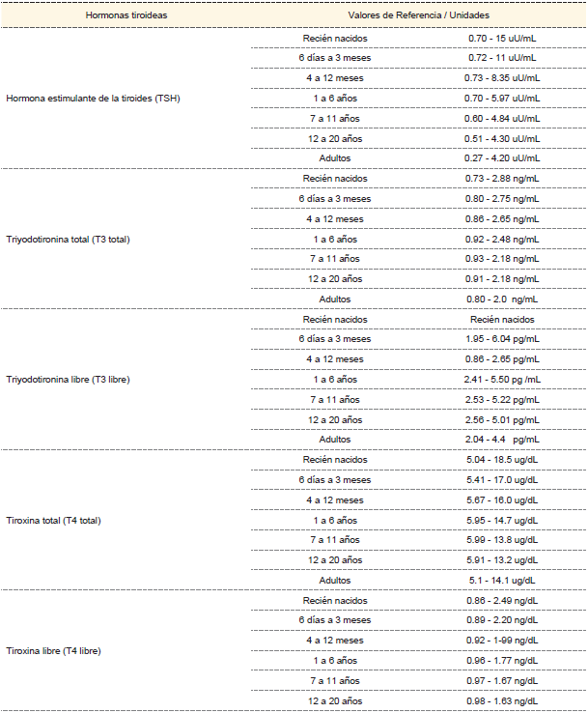
Task: Click the "1.95 - 6.04 pg/mL" cell
Action: [x=502, y=339]
